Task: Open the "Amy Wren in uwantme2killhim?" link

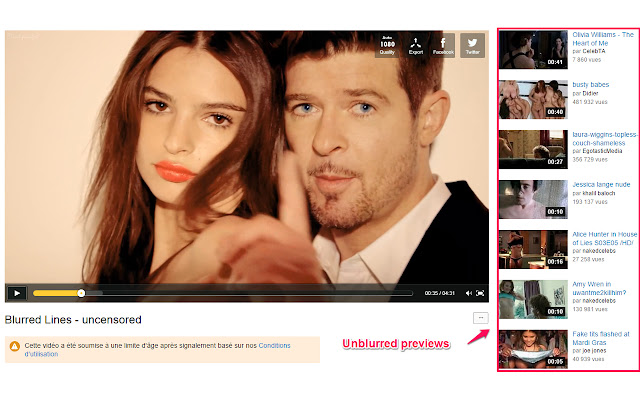Action: pos(599,288)
